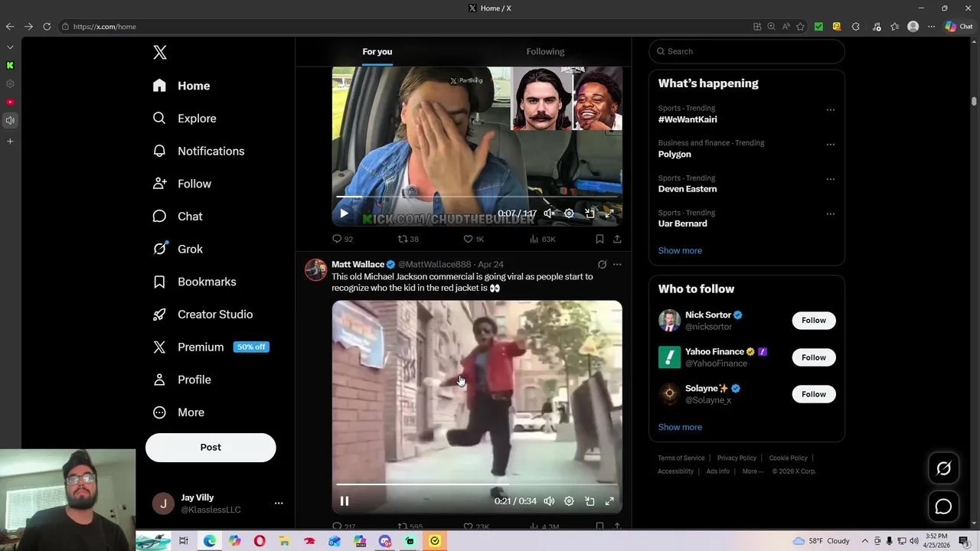Image resolution: width=980 pixels, height=551 pixels.
Task: Open Explore page
Action: coord(184,119)
